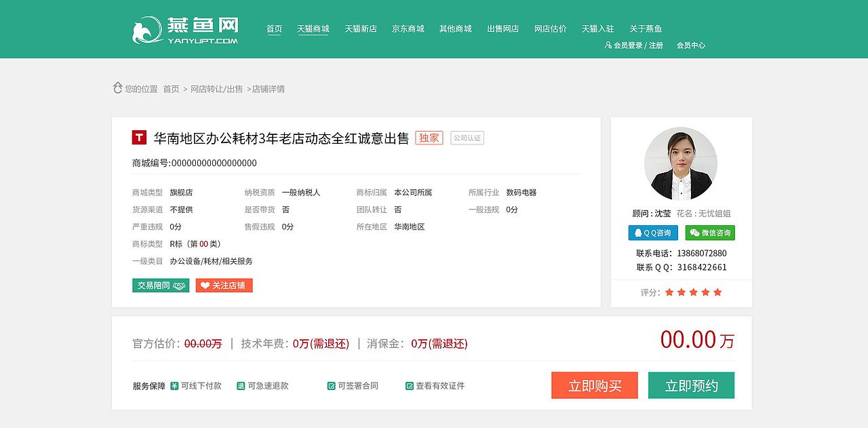Screen dimensions: 868x428
Task: Click the 可签署合同 contract icon
Action: pyautogui.click(x=330, y=385)
